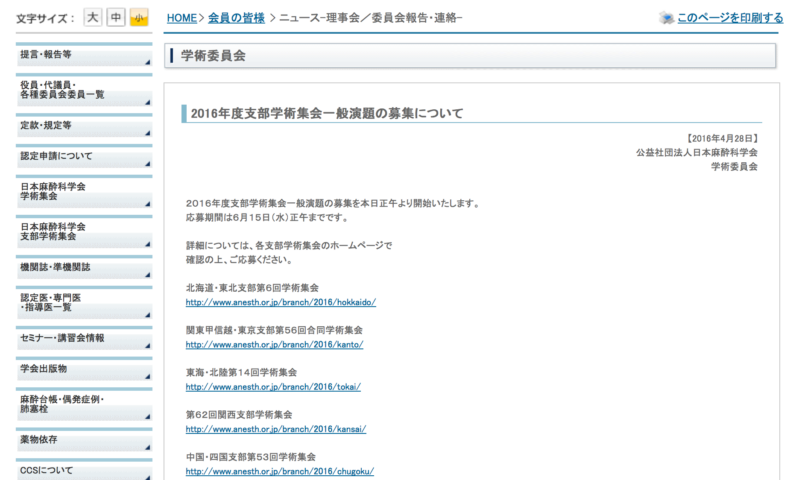Screen dimensions: 790x480
Task: Click the printer icon beside このページを印刷する
Action: 666,18
